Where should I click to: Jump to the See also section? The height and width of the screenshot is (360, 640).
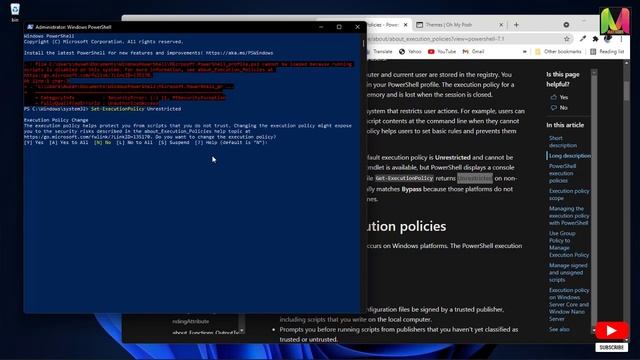[x=559, y=329]
